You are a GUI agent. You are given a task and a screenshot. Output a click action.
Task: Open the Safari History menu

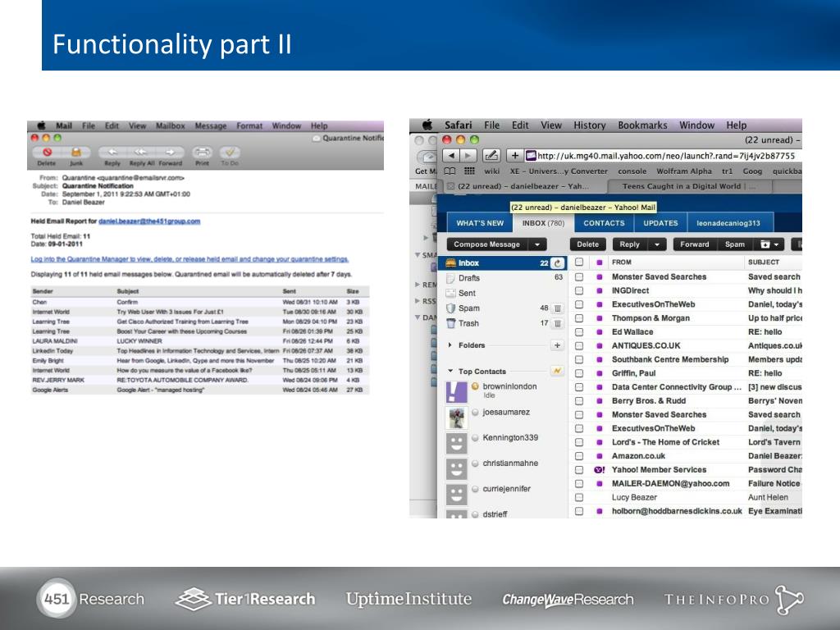coord(589,126)
